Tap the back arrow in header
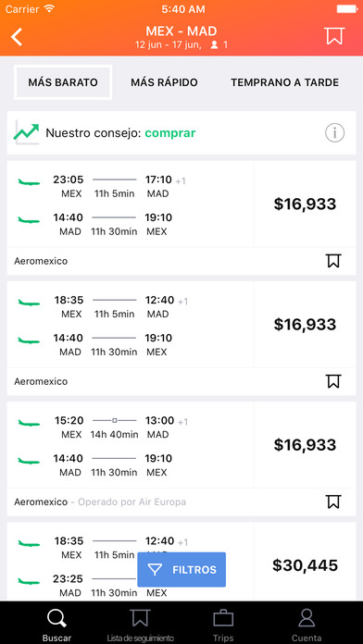 coord(17,37)
